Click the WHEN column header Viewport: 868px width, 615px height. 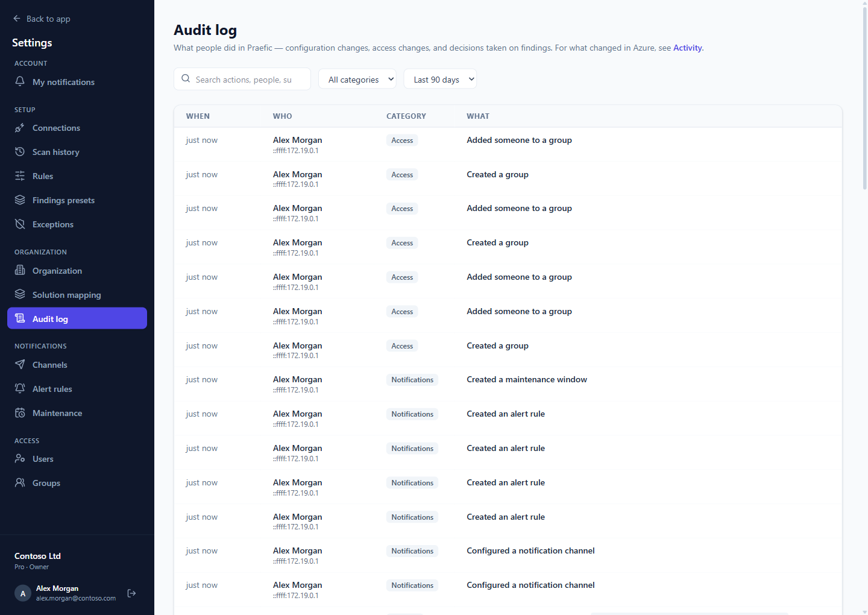(x=198, y=116)
